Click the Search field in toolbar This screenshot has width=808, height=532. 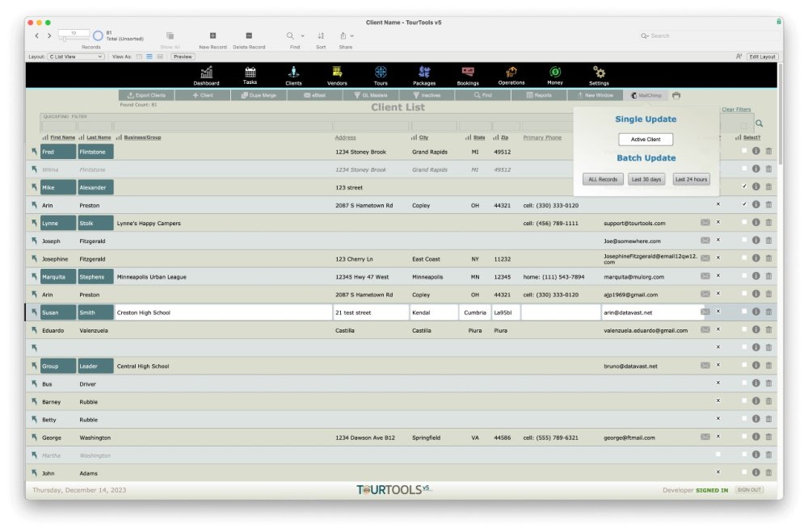coord(709,36)
